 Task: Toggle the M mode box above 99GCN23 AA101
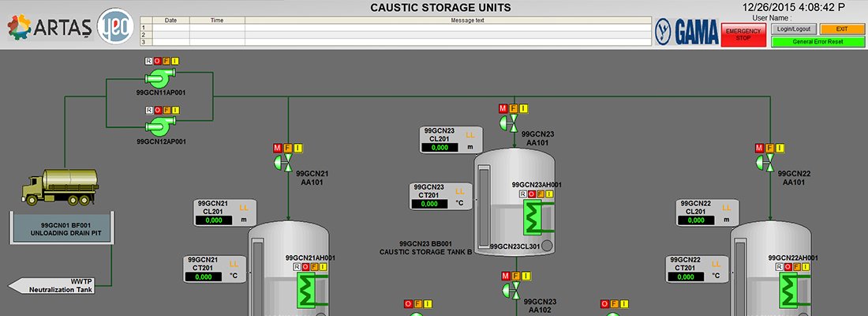tap(503, 108)
